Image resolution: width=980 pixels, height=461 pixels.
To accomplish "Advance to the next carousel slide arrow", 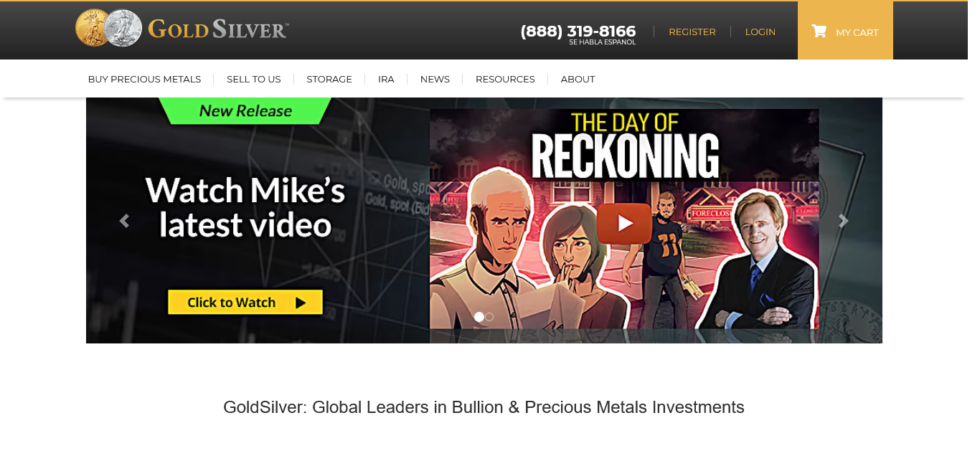I will point(844,221).
